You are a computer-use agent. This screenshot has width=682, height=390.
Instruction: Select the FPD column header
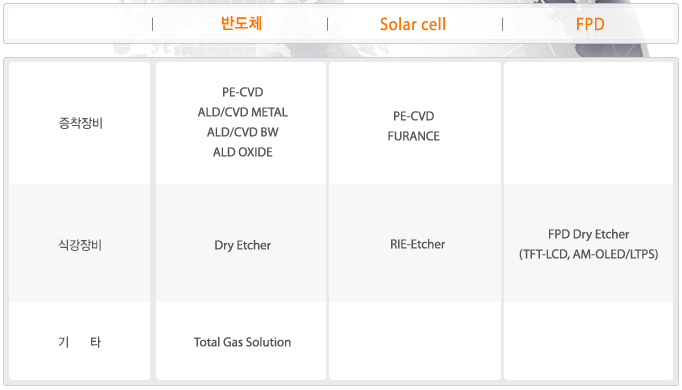(590, 24)
